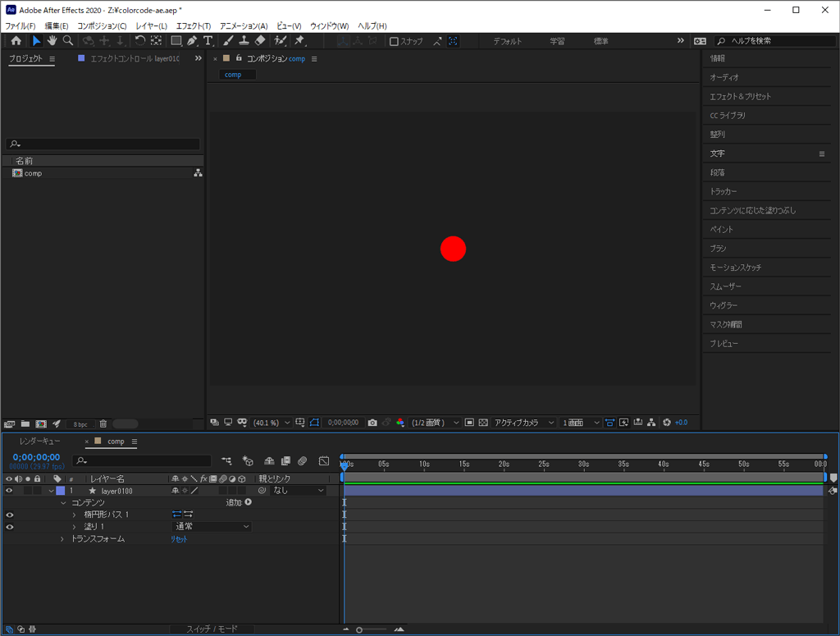Switch to the レンダーキュー tab
Viewport: 840px width, 636px height.
[x=39, y=442]
